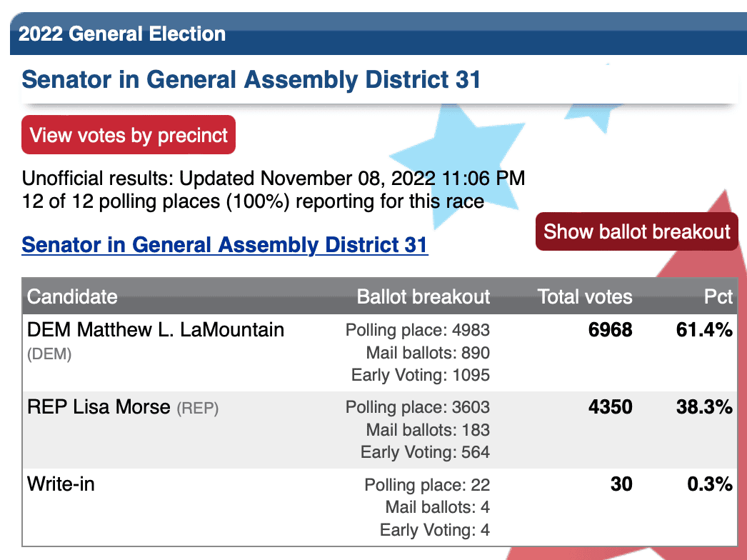This screenshot has height=560, width=747.
Task: Click the Ballot breakout column header
Action: coord(423,296)
